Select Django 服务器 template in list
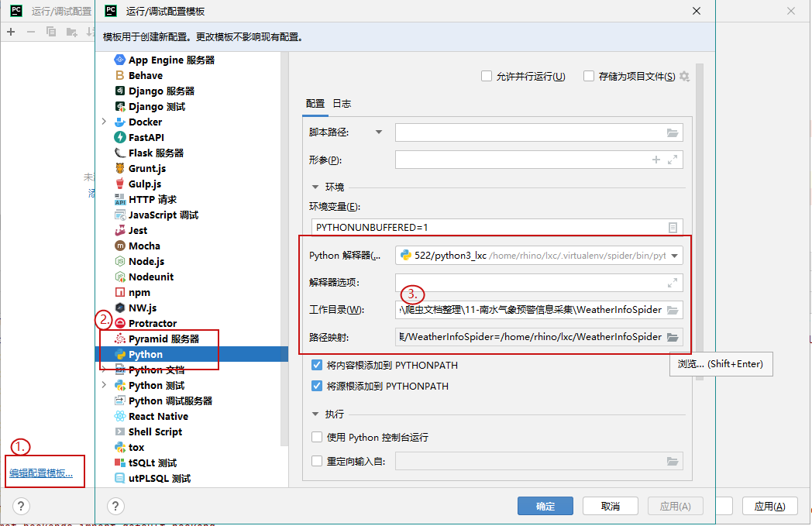The height and width of the screenshot is (526, 812). (x=161, y=91)
